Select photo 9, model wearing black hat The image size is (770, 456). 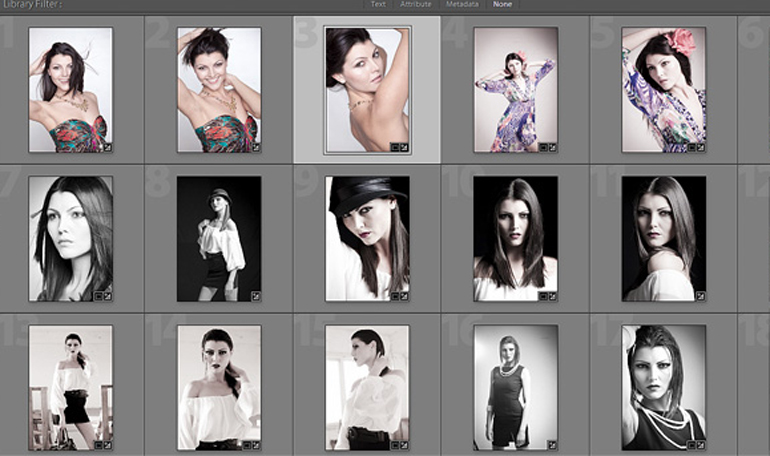pos(367,238)
